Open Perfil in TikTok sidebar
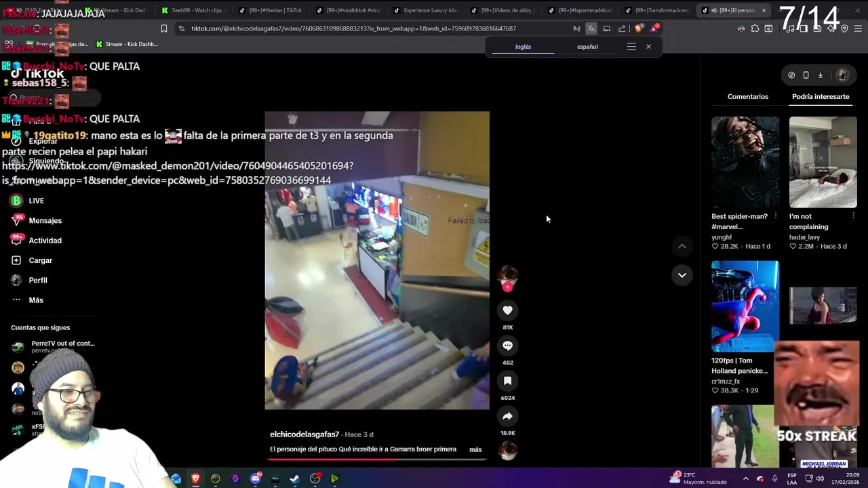The image size is (868, 488). (37, 280)
